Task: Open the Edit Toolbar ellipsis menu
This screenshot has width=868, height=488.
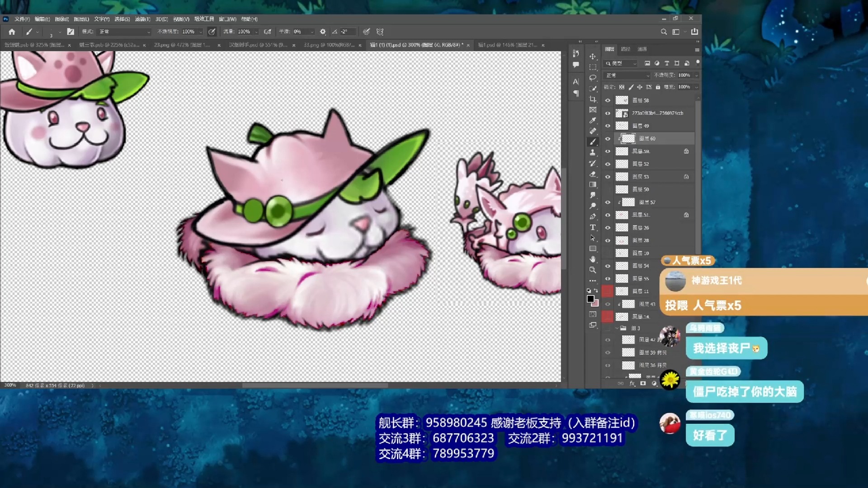Action: click(x=593, y=281)
